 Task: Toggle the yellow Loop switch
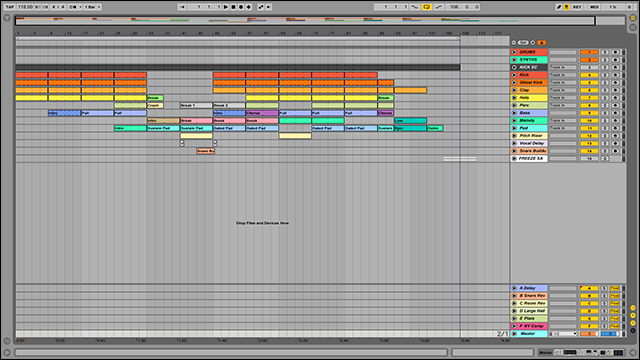(427, 7)
